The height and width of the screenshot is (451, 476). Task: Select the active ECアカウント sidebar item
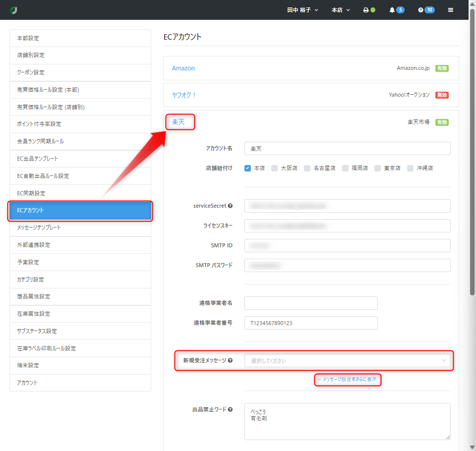pos(80,211)
